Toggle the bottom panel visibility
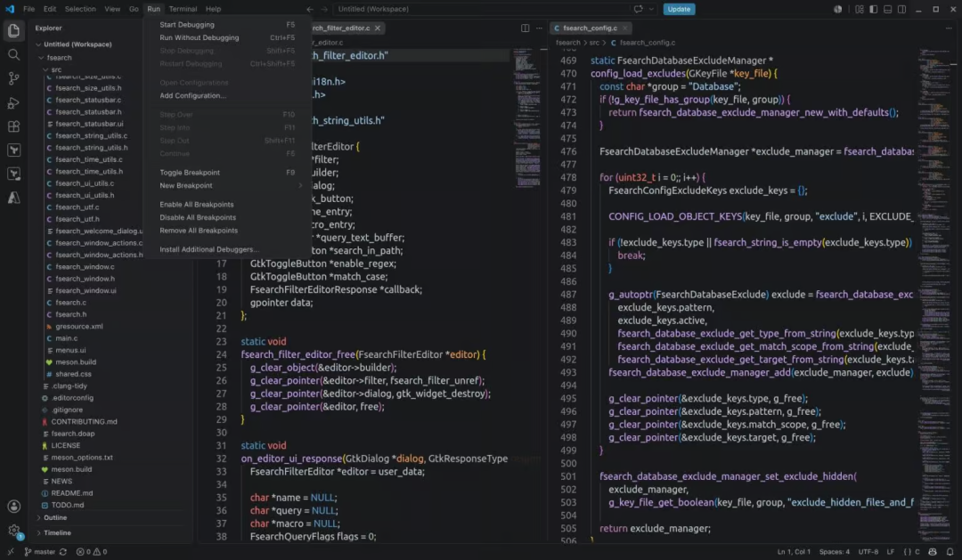Image resolution: width=962 pixels, height=560 pixels. 887,9
